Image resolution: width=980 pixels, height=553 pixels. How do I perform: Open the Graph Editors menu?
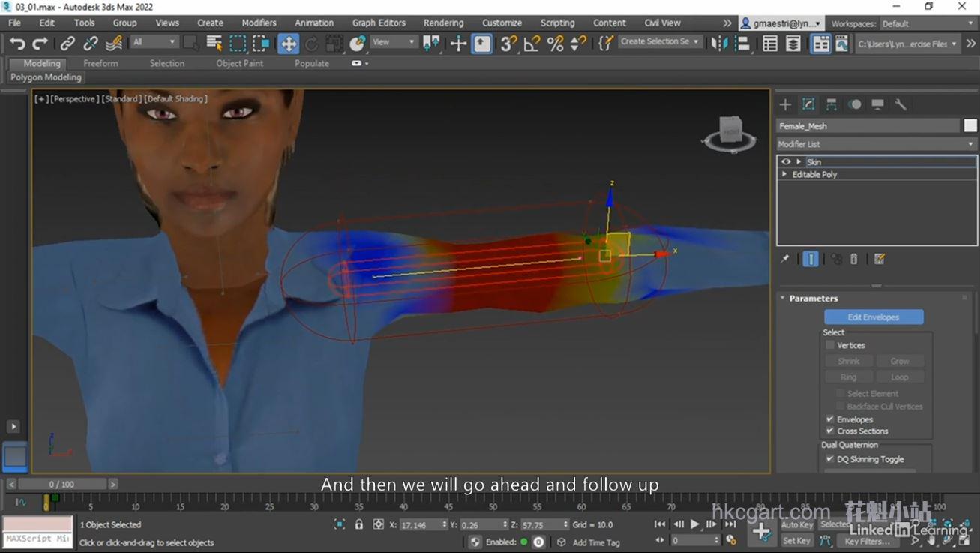[379, 23]
